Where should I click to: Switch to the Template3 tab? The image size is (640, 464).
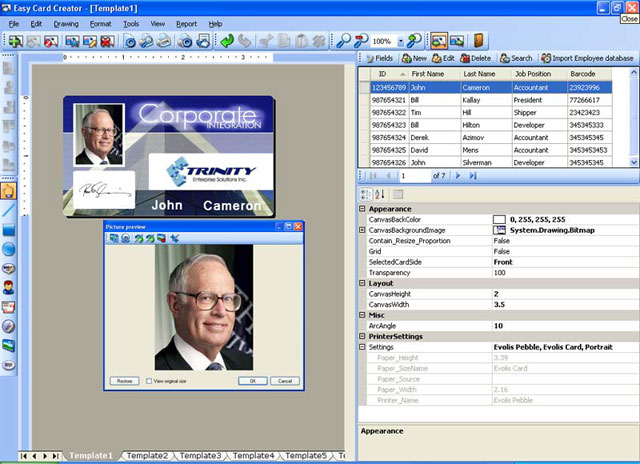coord(200,456)
